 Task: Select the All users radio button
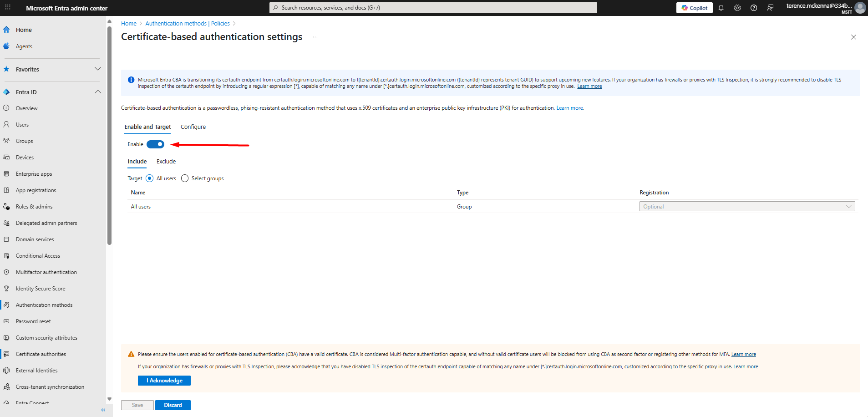tap(150, 178)
